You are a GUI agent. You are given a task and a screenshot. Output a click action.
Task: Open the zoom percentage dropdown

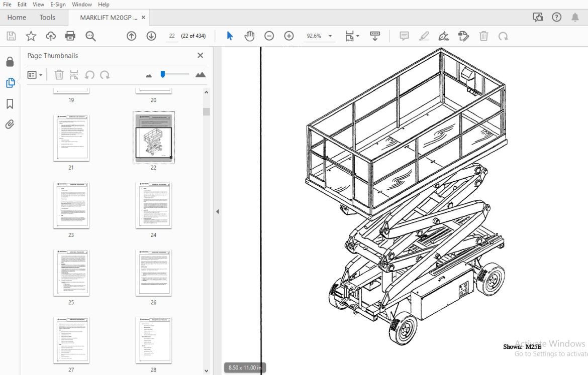(x=330, y=36)
